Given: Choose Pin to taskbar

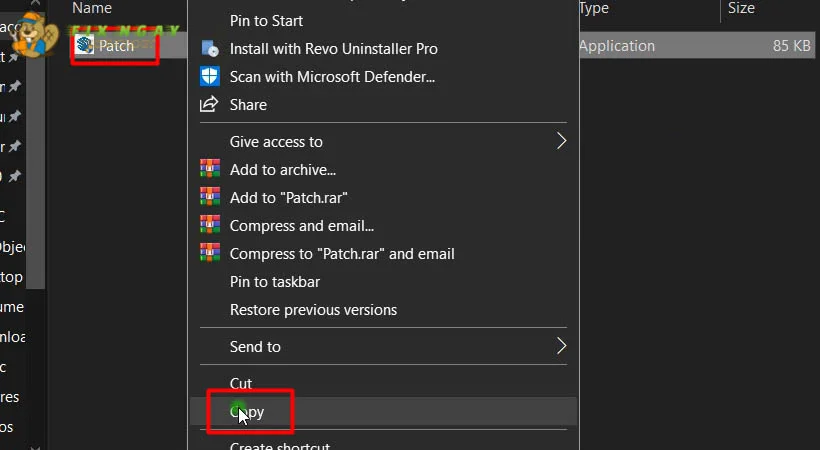Looking at the screenshot, I should click(275, 282).
